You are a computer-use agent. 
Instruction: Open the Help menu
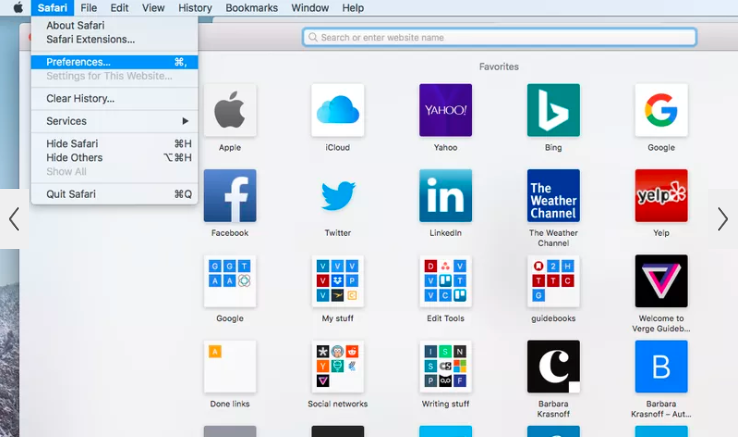tap(353, 8)
